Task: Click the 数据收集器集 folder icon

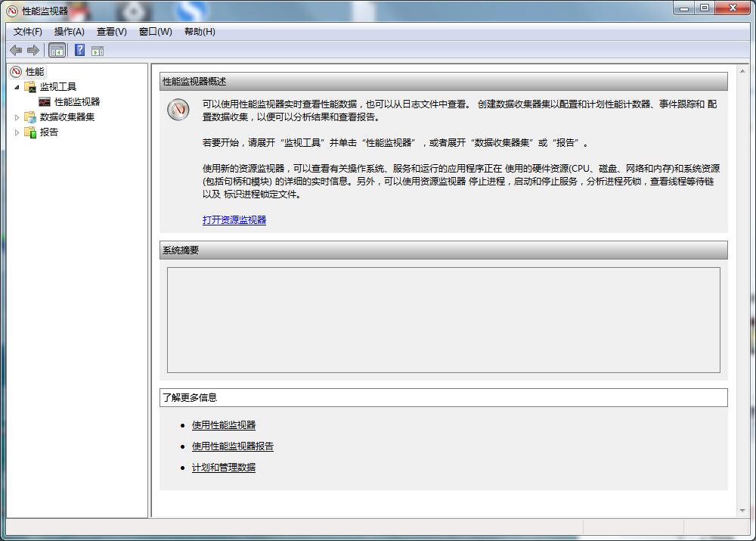Action: pos(29,117)
